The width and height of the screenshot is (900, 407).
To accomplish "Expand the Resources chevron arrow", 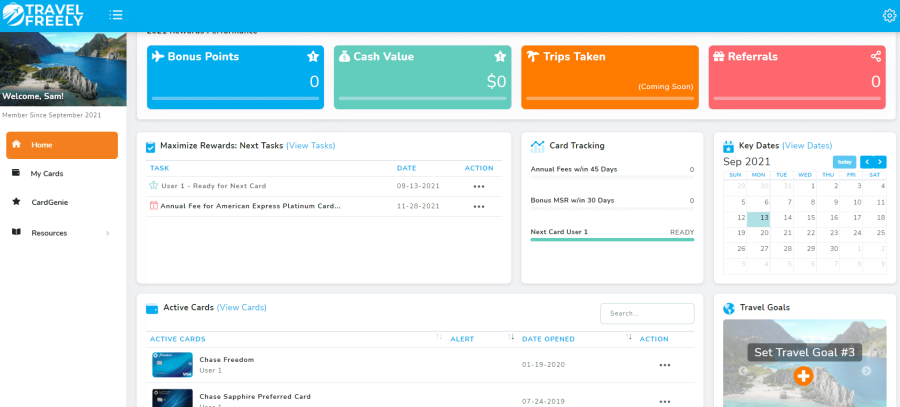I will (x=108, y=233).
